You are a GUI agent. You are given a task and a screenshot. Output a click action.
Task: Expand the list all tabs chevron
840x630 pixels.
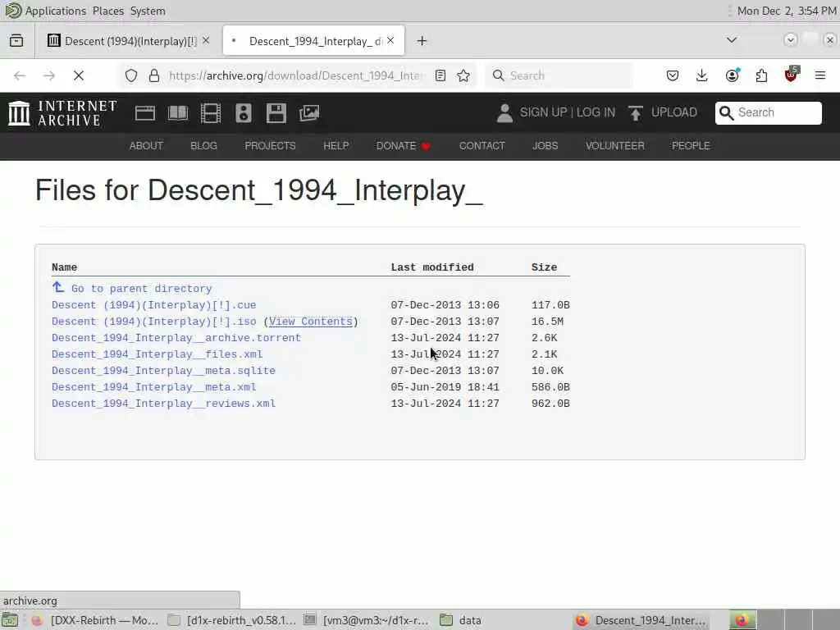coord(731,40)
